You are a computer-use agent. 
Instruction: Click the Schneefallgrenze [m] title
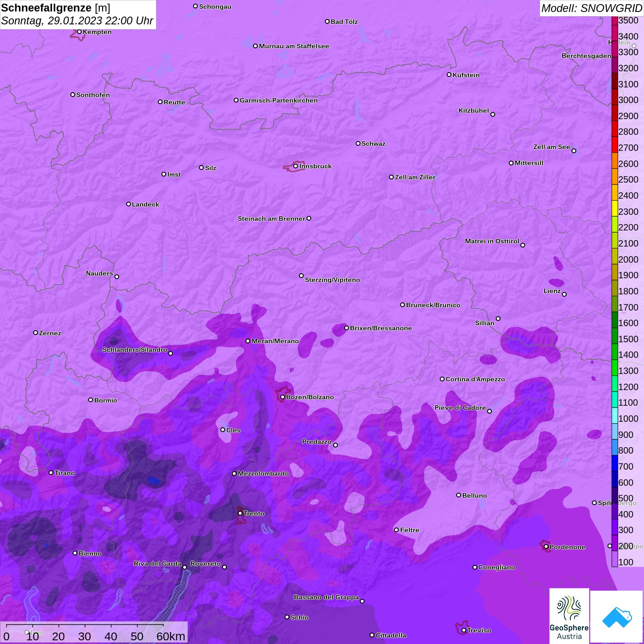click(x=56, y=8)
